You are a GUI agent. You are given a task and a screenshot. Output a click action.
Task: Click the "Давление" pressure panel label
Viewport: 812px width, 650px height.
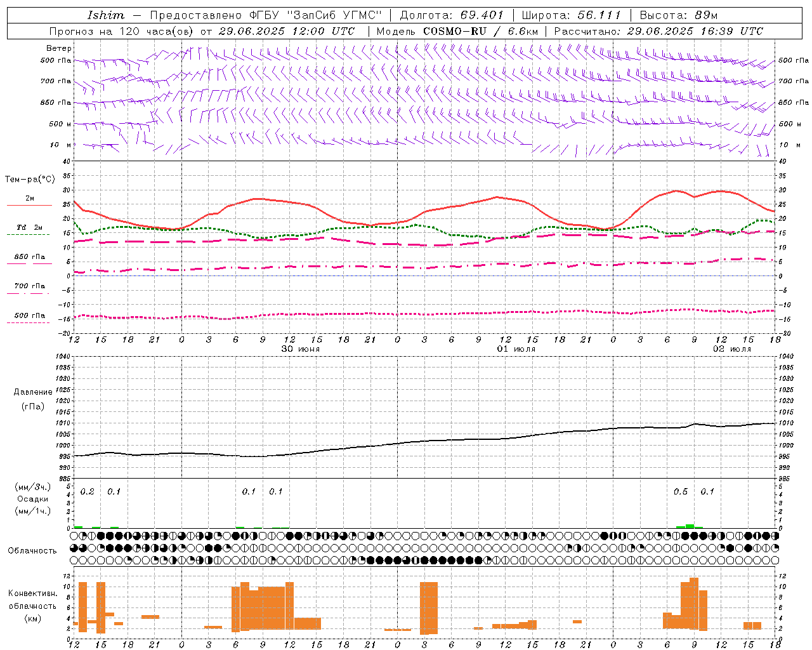(33, 392)
